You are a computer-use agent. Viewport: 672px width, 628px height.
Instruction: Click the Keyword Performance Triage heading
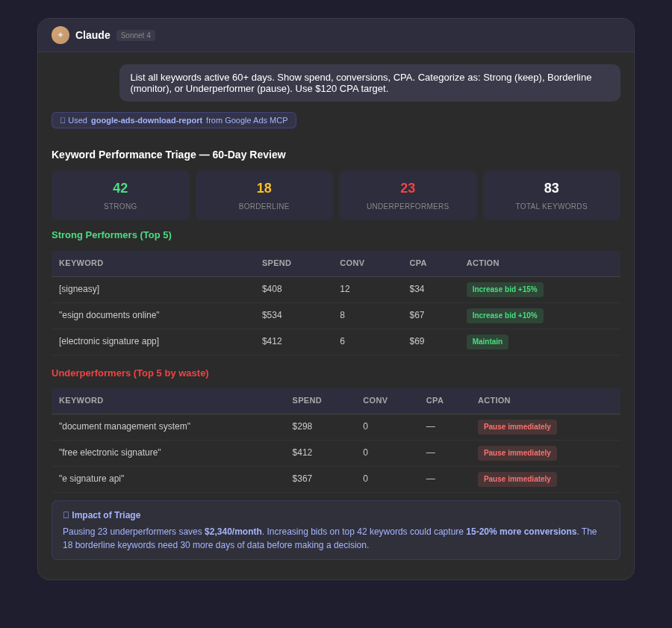point(169,155)
